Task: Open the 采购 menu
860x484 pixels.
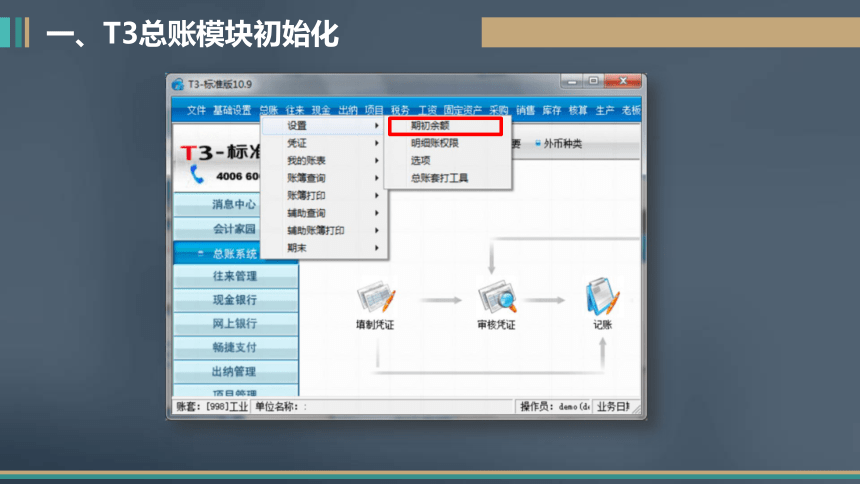Action: click(x=499, y=110)
